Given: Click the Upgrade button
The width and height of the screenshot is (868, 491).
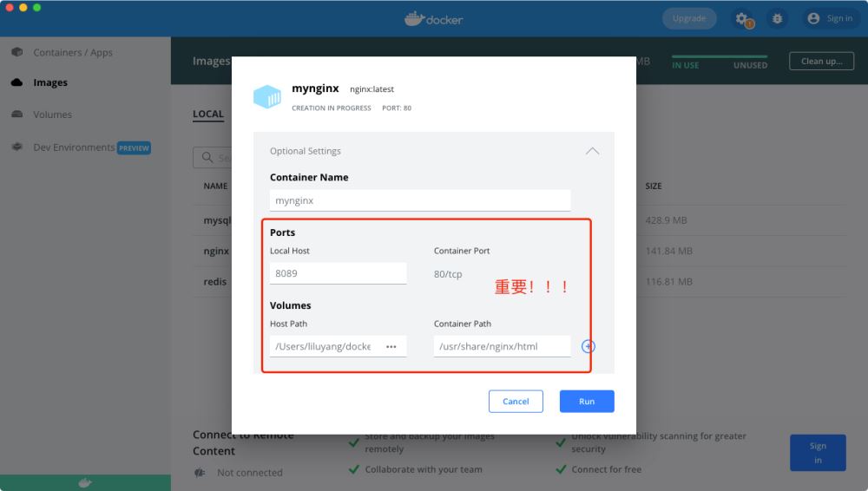Looking at the screenshot, I should click(x=689, y=18).
